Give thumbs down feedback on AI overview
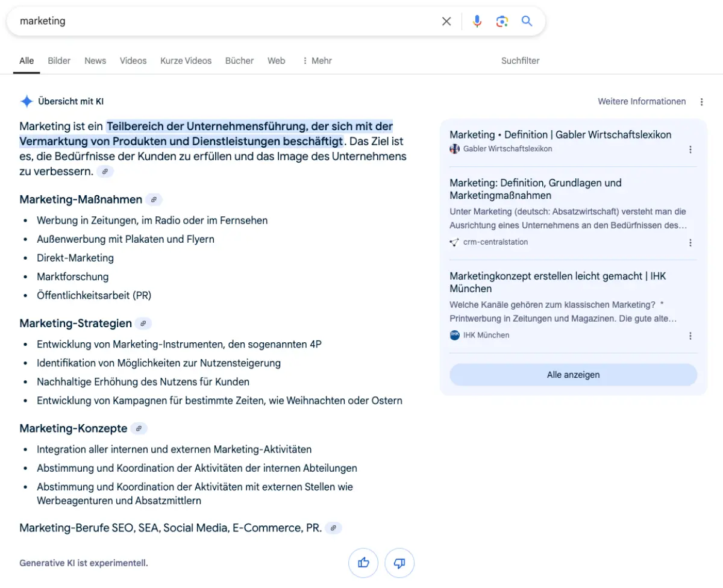This screenshot has height=588, width=723. [399, 563]
